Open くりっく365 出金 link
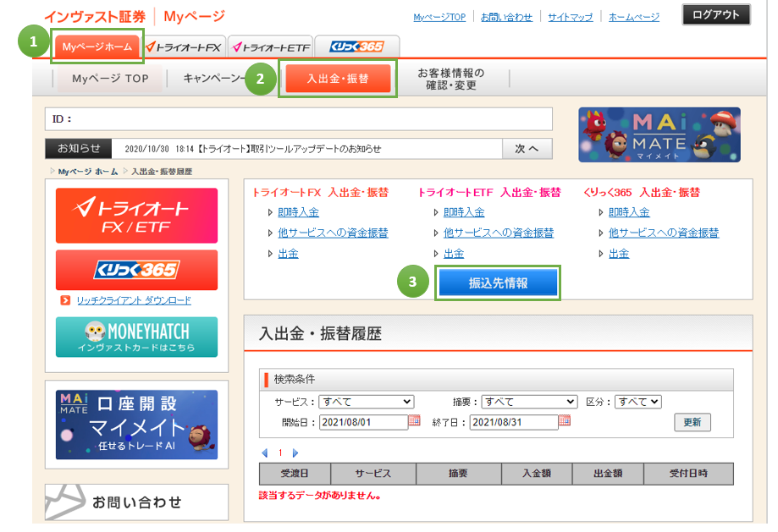The height and width of the screenshot is (532, 778). click(x=619, y=254)
